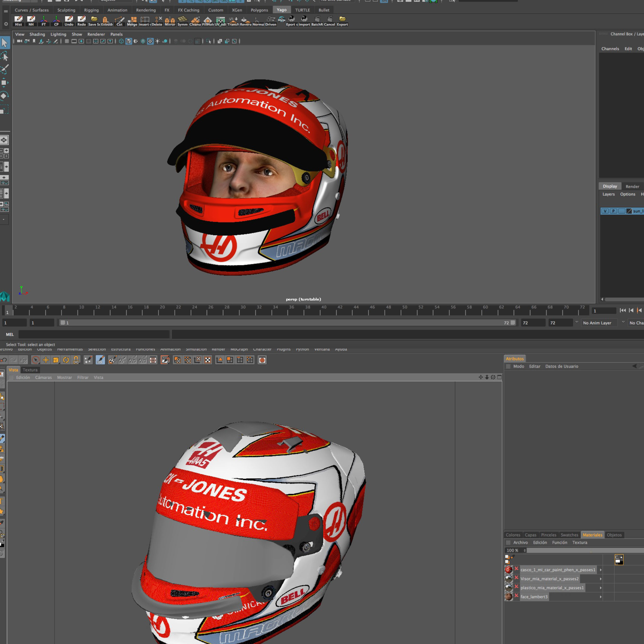
Task: Switch to the Textura tab
Action: coord(30,370)
